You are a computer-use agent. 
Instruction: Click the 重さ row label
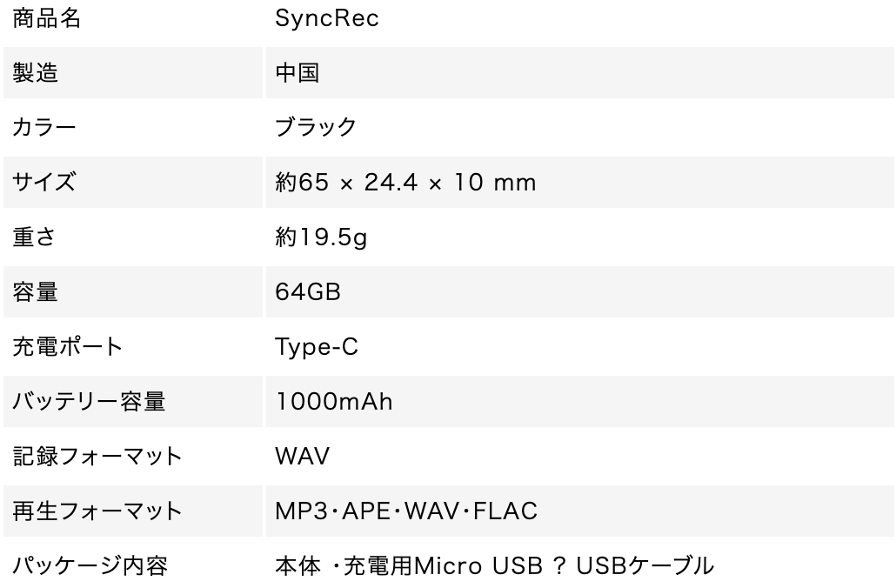click(35, 237)
